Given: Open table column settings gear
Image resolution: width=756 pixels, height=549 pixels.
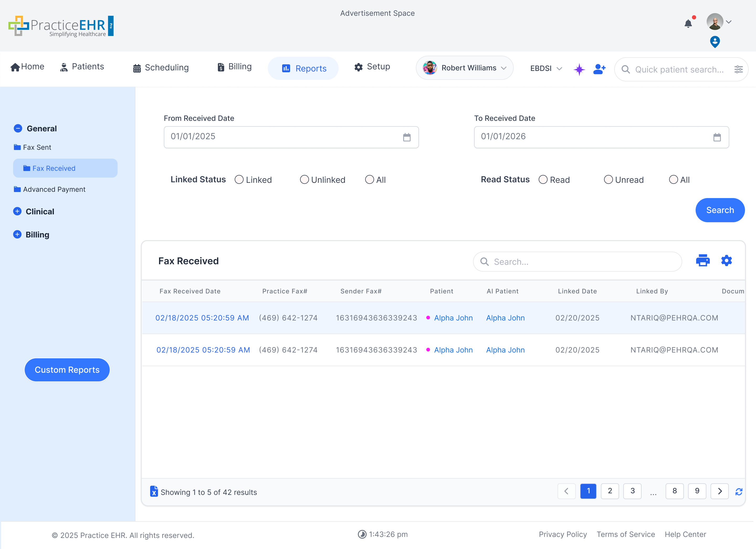Looking at the screenshot, I should click(726, 261).
